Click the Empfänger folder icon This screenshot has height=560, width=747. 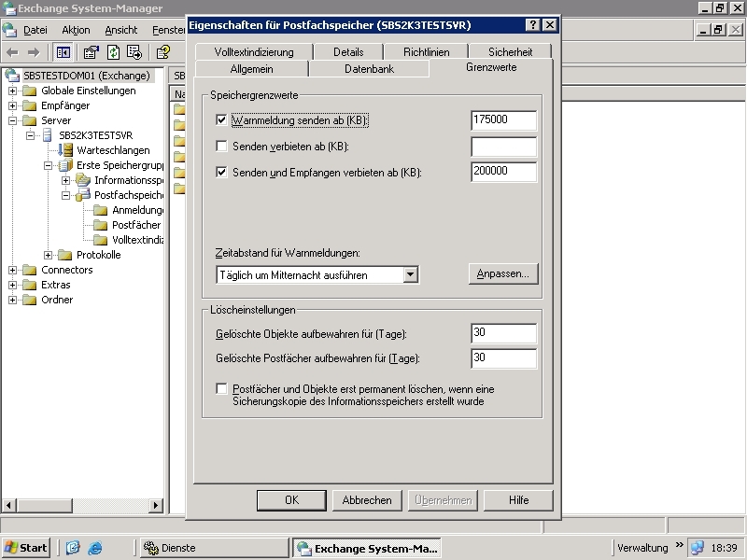click(30, 105)
